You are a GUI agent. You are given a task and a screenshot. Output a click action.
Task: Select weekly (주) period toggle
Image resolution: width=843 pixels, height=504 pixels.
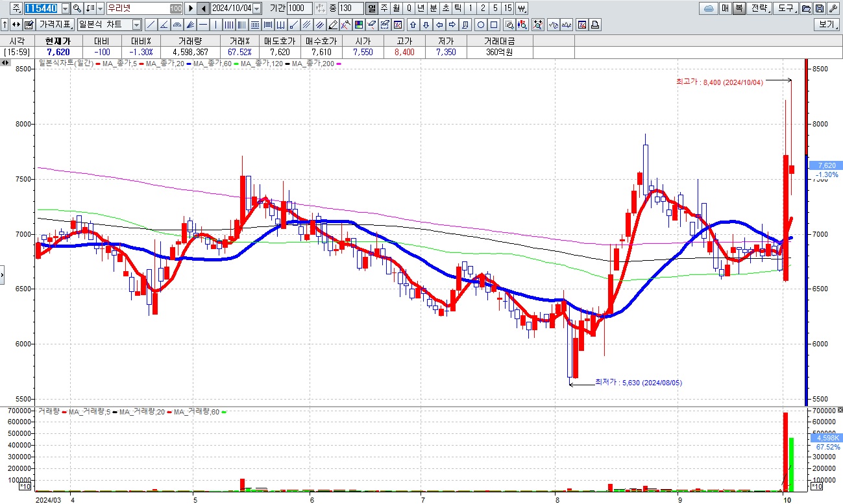tap(384, 8)
